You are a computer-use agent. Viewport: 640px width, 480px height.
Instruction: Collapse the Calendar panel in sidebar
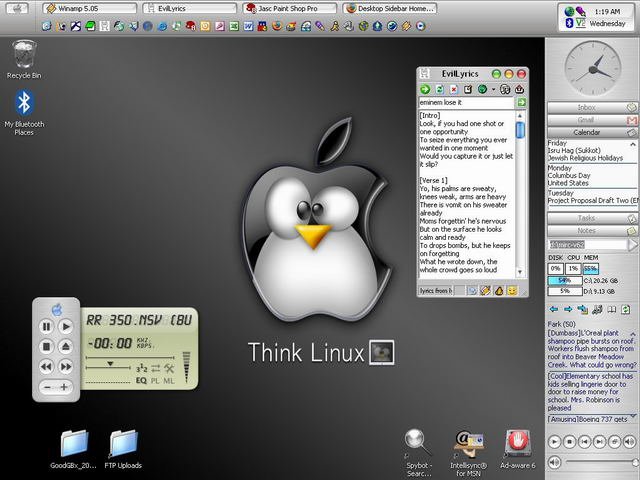tap(592, 132)
